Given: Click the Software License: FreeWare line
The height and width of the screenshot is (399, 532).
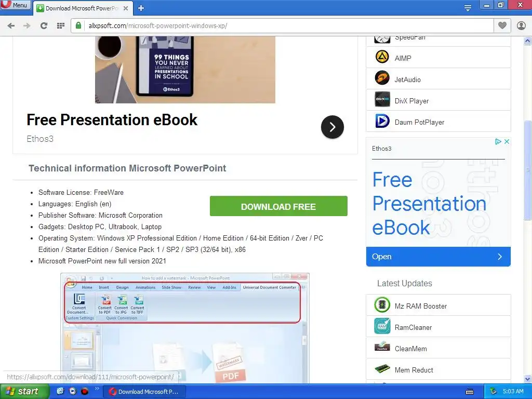Looking at the screenshot, I should point(81,192).
